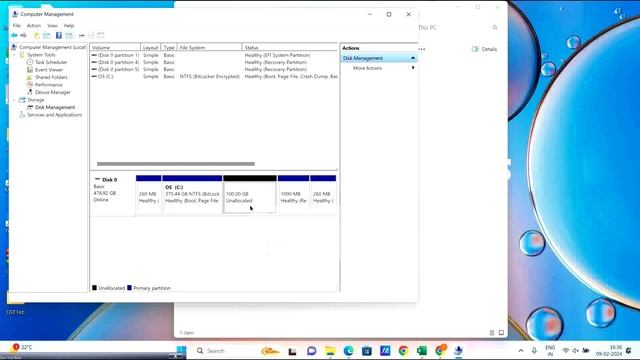This screenshot has height=360, width=640.
Task: Open Device Manager in the tree
Action: tap(52, 92)
